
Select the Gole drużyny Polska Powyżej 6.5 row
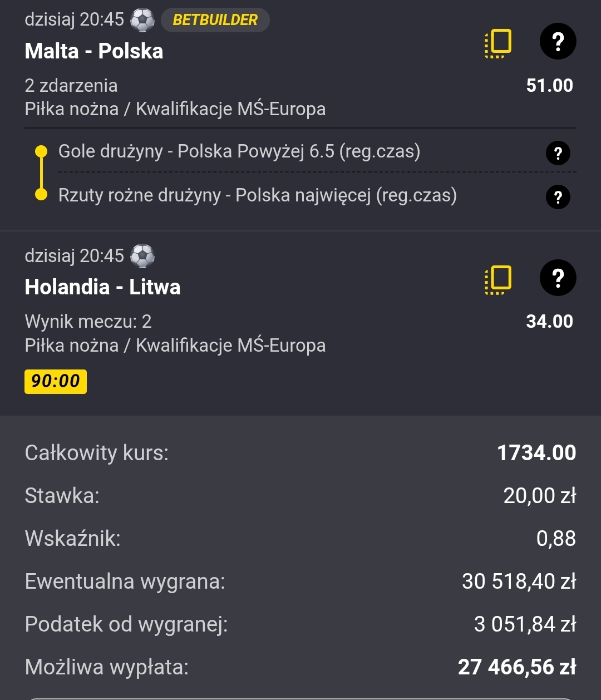(239, 151)
